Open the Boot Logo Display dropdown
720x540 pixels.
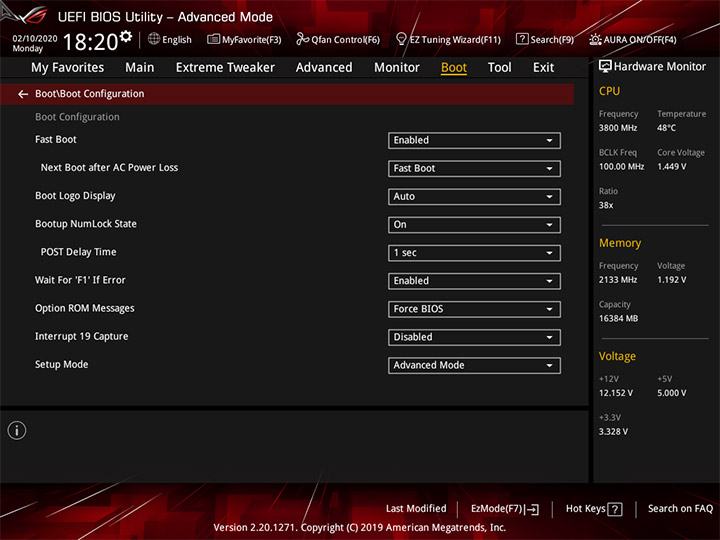click(474, 197)
